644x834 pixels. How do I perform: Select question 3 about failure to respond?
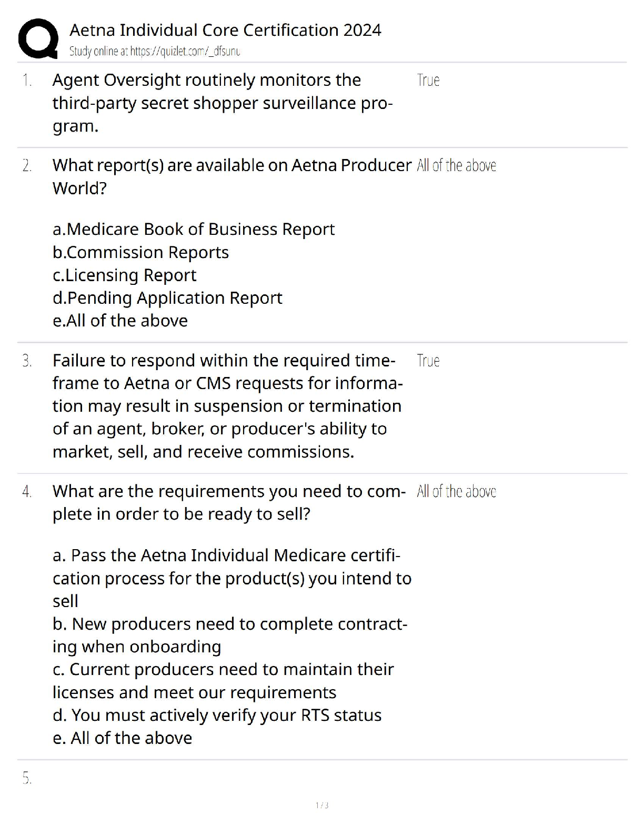pyautogui.click(x=228, y=406)
